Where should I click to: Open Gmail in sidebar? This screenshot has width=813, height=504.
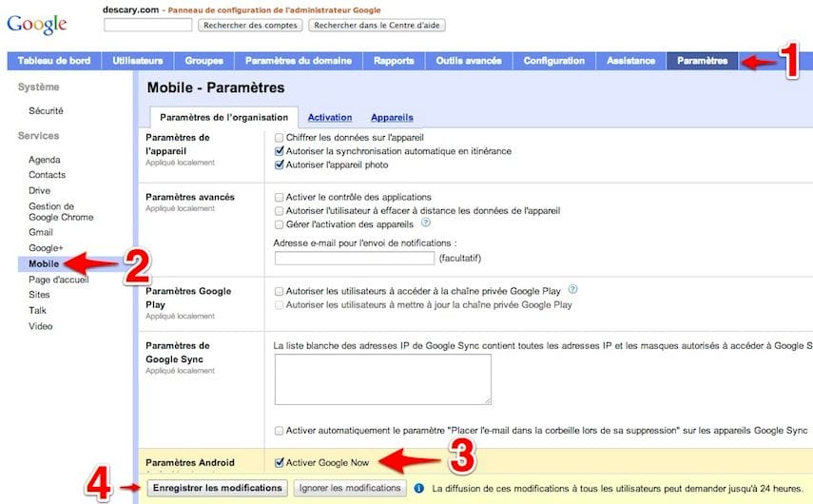(x=41, y=232)
